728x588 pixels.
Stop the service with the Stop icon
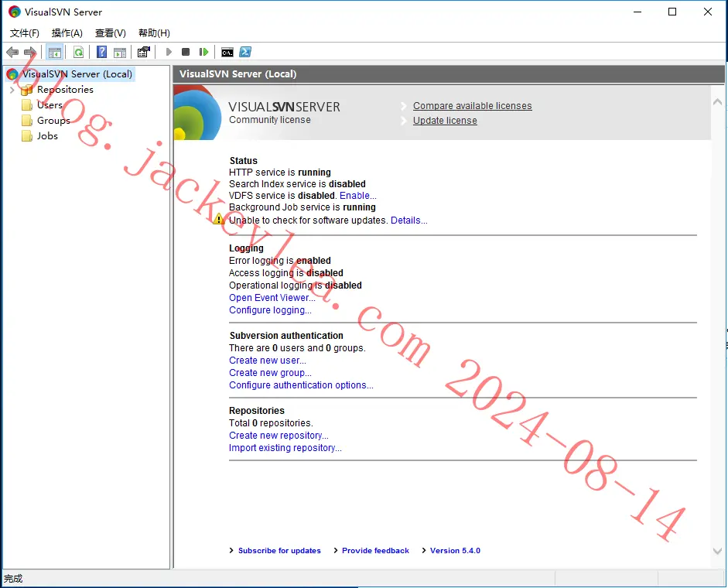point(186,52)
